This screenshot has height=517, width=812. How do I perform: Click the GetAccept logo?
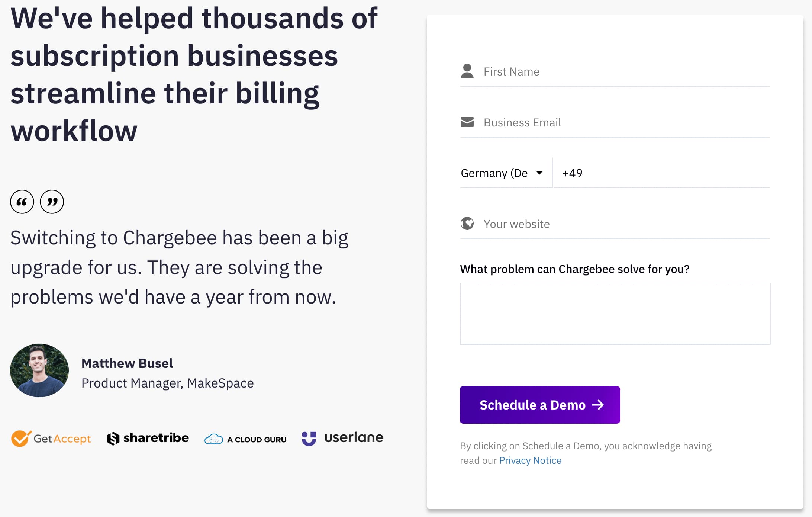51,439
